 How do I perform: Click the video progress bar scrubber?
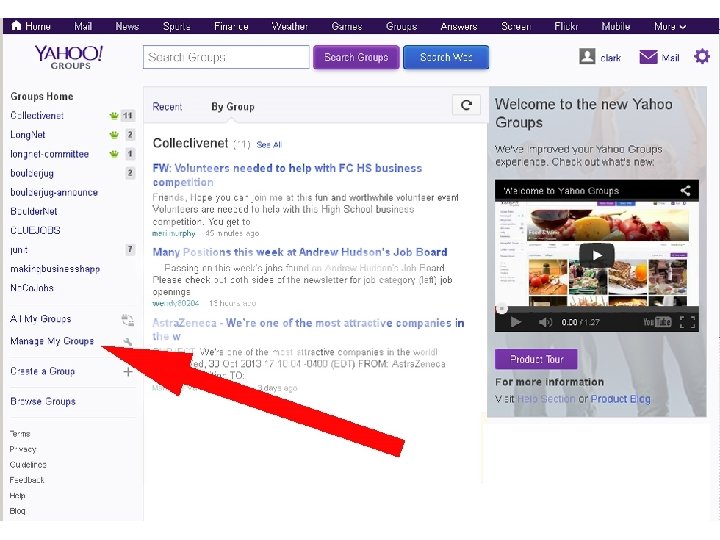pos(502,309)
